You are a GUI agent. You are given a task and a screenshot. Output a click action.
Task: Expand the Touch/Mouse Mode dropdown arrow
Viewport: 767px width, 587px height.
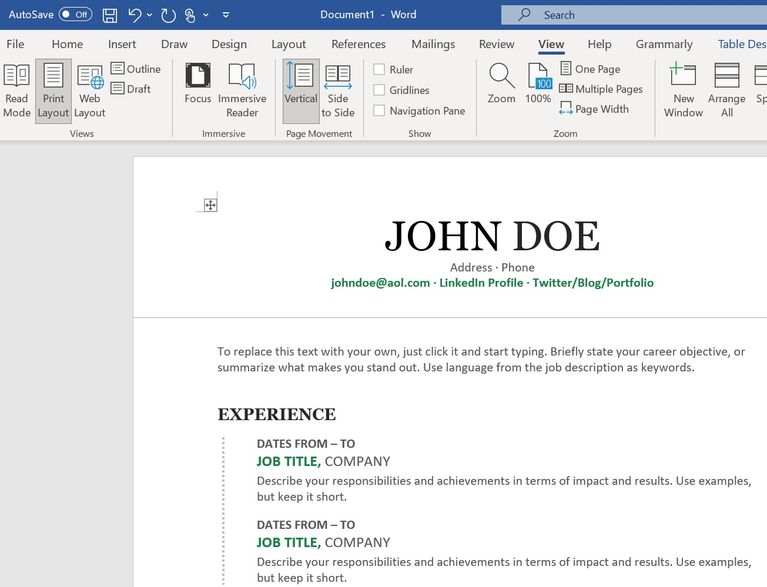tap(206, 15)
